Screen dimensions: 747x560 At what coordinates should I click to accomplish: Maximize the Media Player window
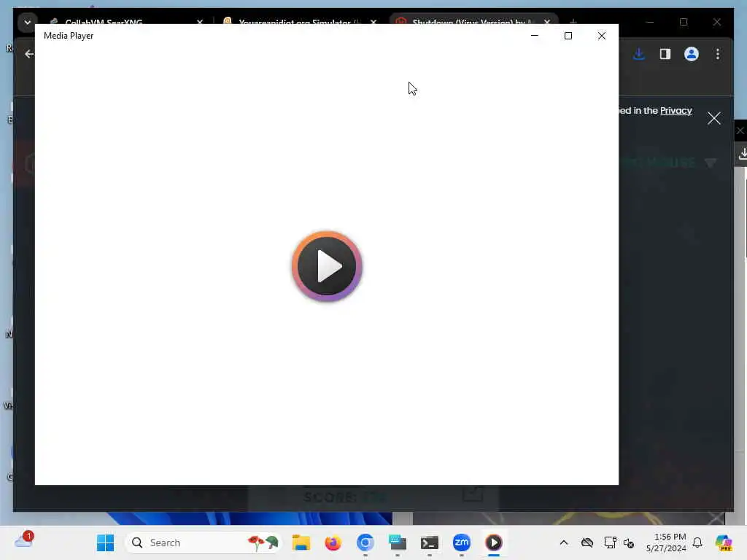pos(568,36)
